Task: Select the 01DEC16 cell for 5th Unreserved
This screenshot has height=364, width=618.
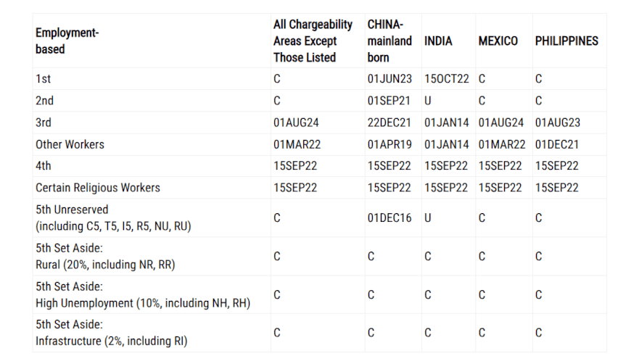Action: (390, 218)
